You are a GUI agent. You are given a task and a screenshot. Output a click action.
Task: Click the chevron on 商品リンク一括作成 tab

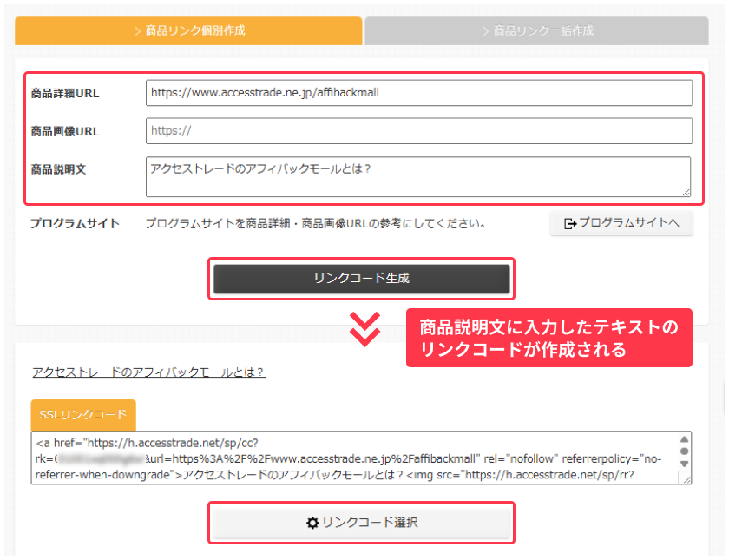[x=486, y=31]
